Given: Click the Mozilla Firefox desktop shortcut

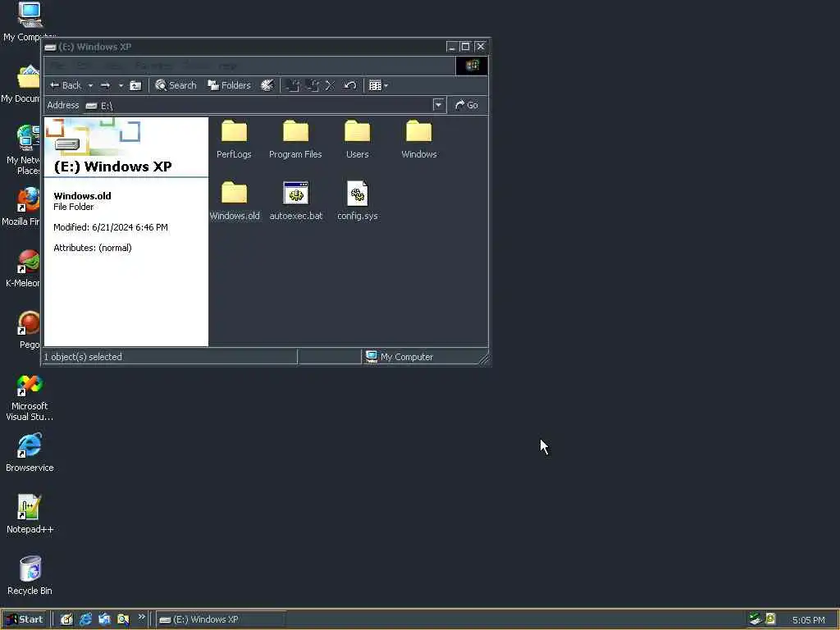Looking at the screenshot, I should pos(22,207).
